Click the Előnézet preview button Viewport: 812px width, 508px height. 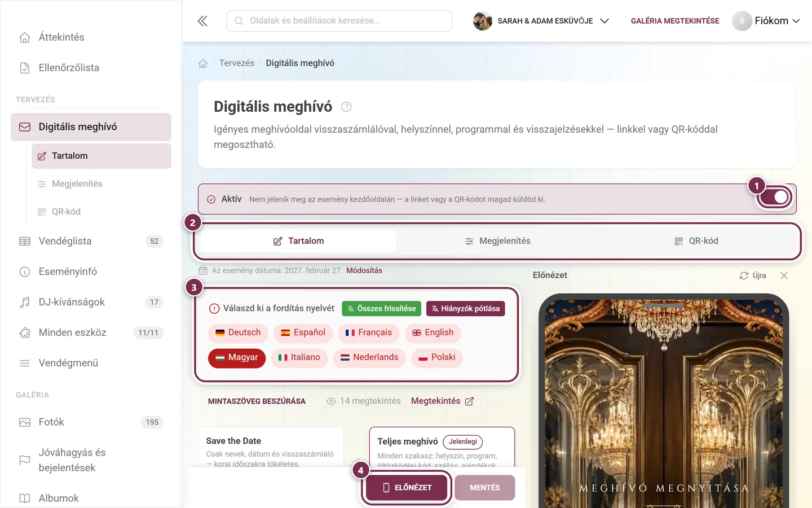coord(407,488)
